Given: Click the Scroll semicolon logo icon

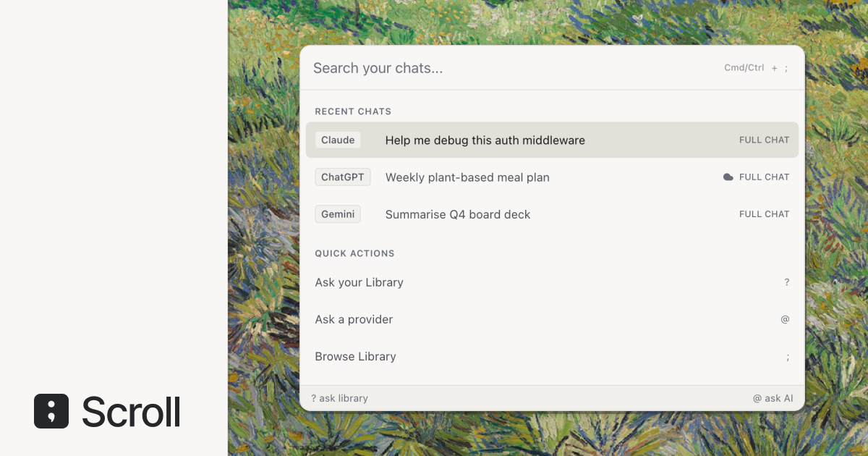Looking at the screenshot, I should pyautogui.click(x=51, y=411).
